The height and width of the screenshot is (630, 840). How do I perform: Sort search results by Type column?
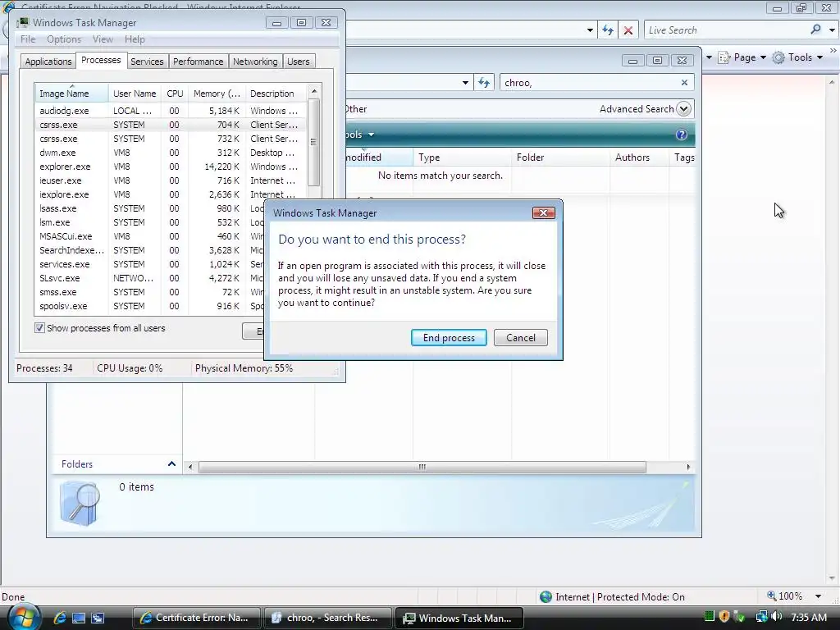click(x=462, y=157)
